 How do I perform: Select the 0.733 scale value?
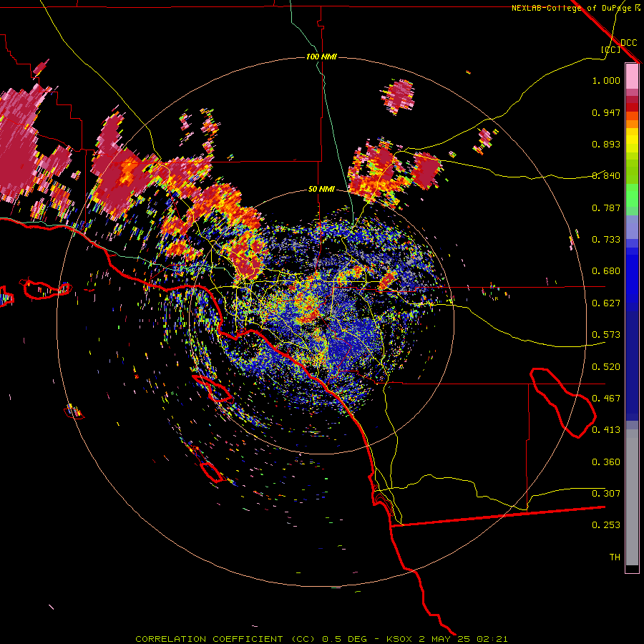tap(606, 240)
